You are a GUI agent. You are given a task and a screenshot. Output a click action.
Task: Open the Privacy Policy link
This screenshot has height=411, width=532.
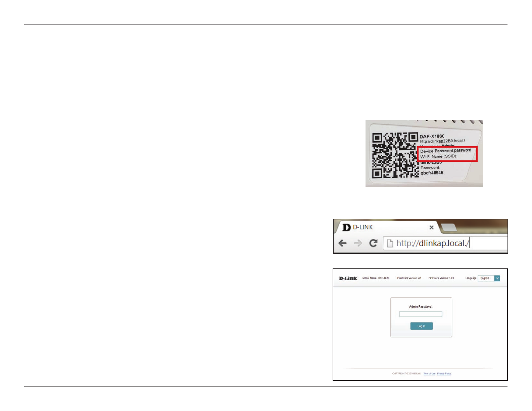[444, 373]
